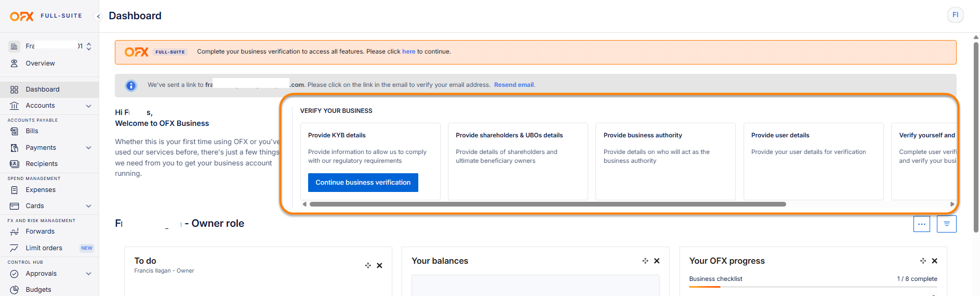Image resolution: width=980 pixels, height=296 pixels.
Task: Click the right arrow of cards scrollbar
Action: 952,204
